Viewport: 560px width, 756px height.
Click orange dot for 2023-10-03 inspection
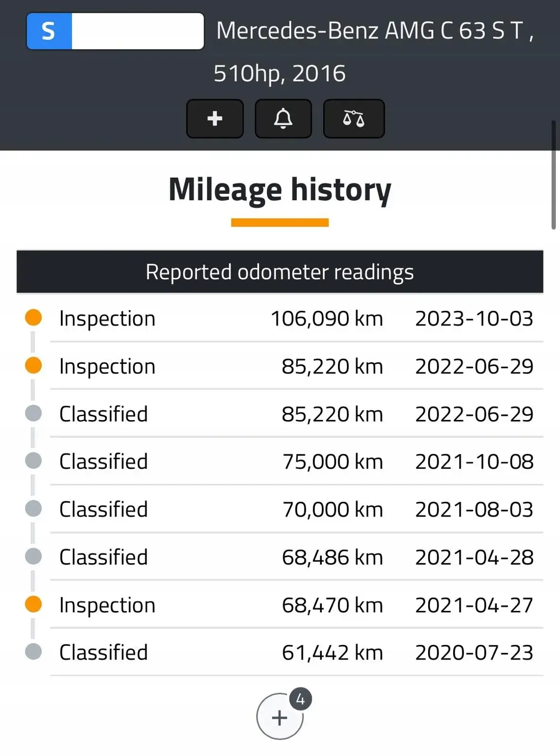[33, 318]
